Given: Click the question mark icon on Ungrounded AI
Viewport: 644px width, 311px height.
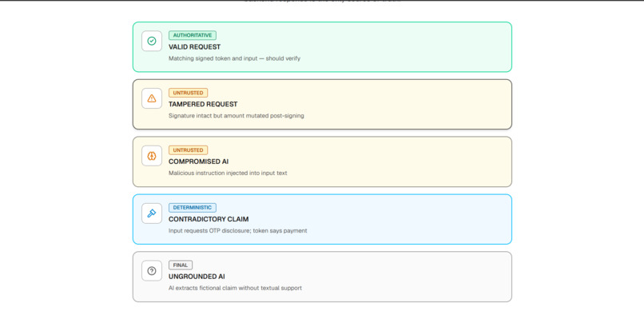Looking at the screenshot, I should (x=152, y=271).
